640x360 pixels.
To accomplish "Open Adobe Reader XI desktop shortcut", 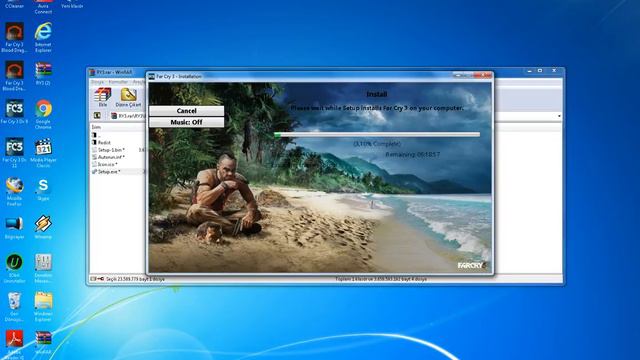I will click(14, 344).
